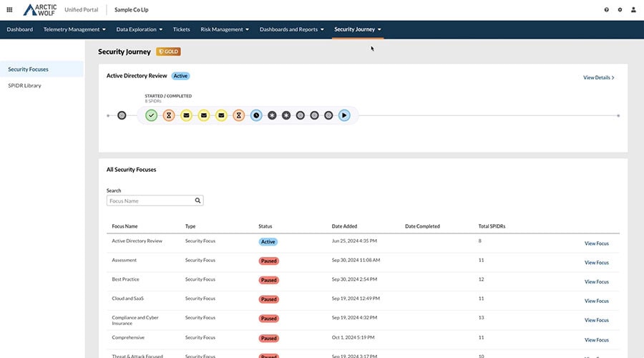Click the Arctic Wolf logo
This screenshot has width=644, height=358.
coord(40,10)
